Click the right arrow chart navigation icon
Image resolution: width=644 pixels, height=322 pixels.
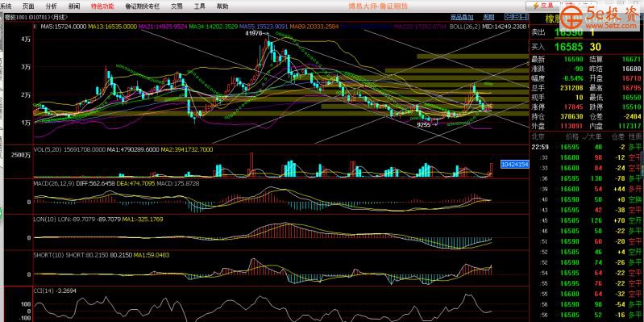tap(517, 16)
